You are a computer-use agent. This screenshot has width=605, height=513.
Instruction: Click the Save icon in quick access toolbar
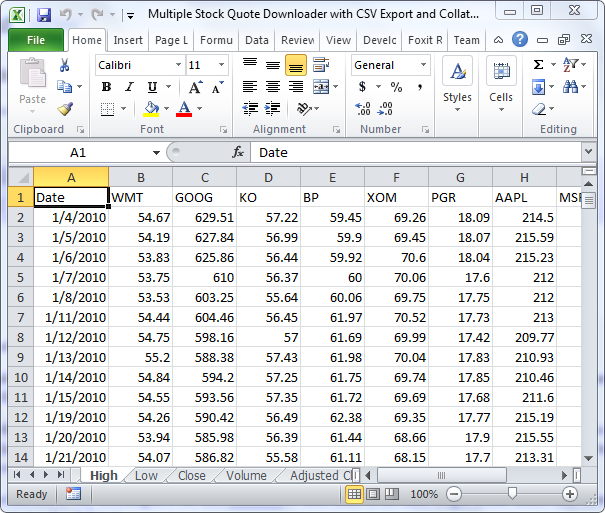[43, 15]
